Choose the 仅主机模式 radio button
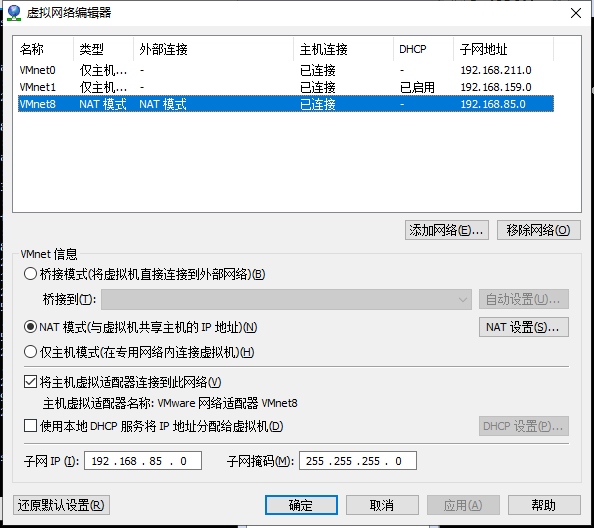The image size is (594, 528). [30, 352]
